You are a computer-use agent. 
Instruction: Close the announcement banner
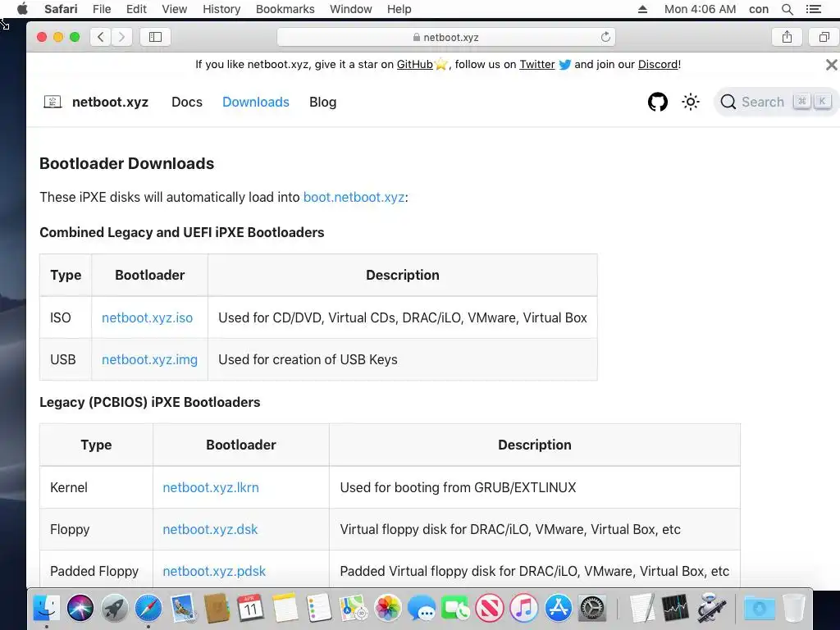click(831, 65)
